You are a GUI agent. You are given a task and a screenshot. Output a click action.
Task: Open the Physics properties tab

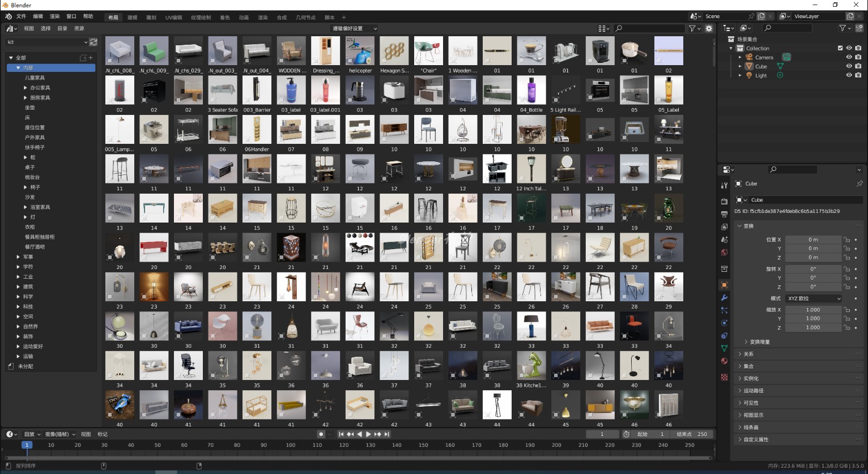click(x=724, y=323)
